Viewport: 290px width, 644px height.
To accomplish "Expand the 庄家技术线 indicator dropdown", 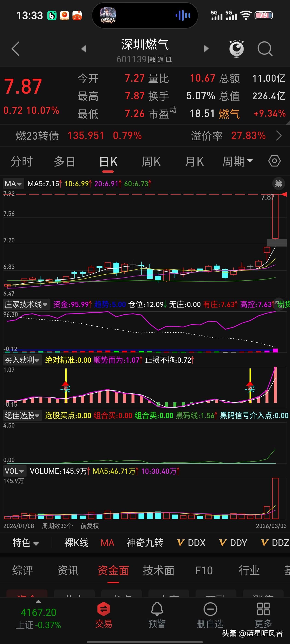I will [x=26, y=304].
